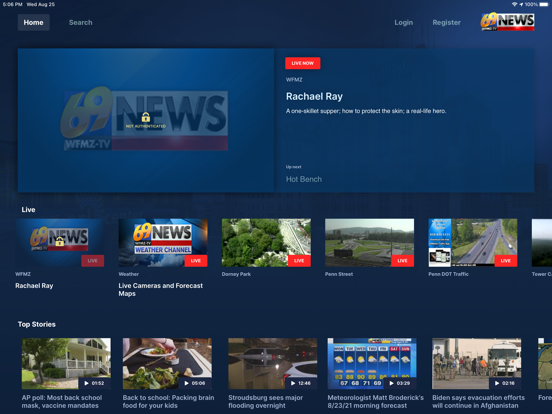Click lock icon on WFMZ live thumbnail
The width and height of the screenshot is (552, 414).
60,241
